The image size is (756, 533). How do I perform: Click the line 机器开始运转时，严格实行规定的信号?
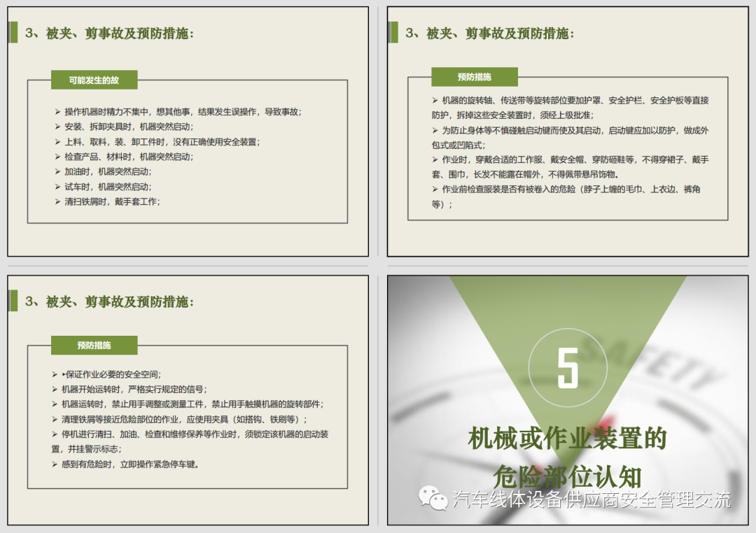pyautogui.click(x=129, y=390)
